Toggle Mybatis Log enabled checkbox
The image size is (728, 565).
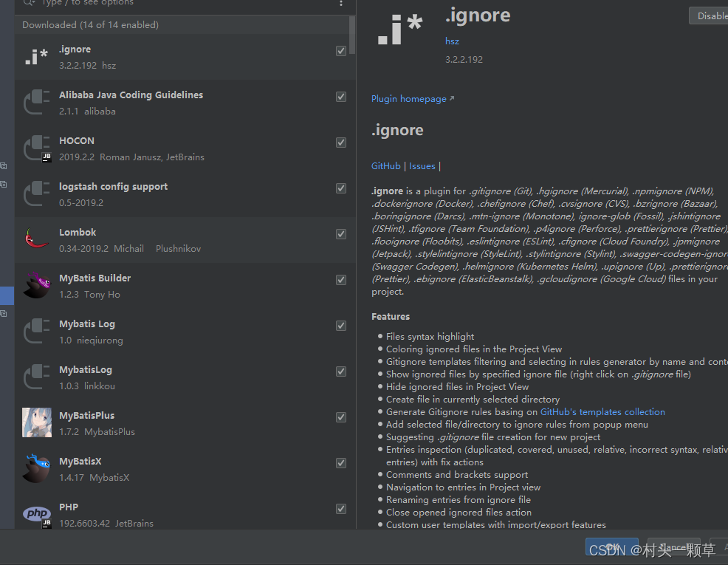pos(341,326)
